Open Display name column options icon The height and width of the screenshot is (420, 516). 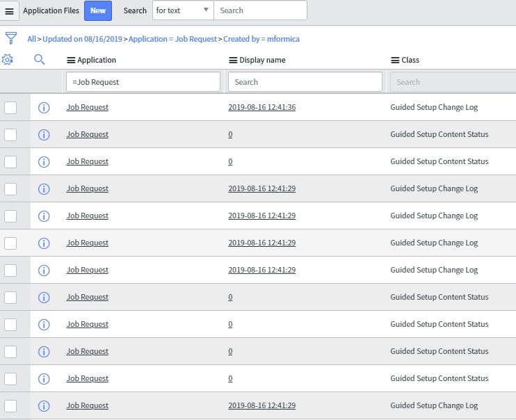(x=233, y=60)
